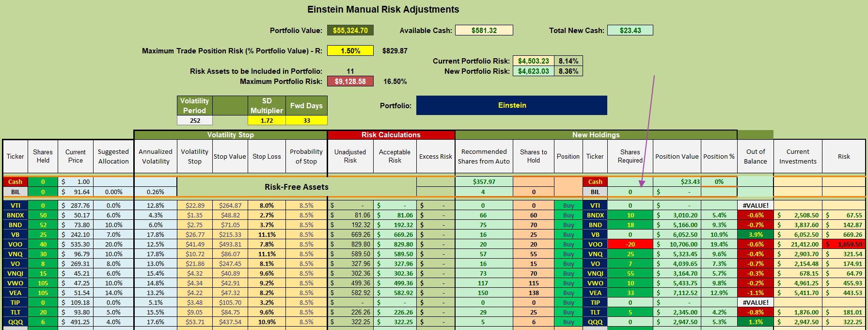Click VNQ stop loss 11.1%

tap(267, 254)
